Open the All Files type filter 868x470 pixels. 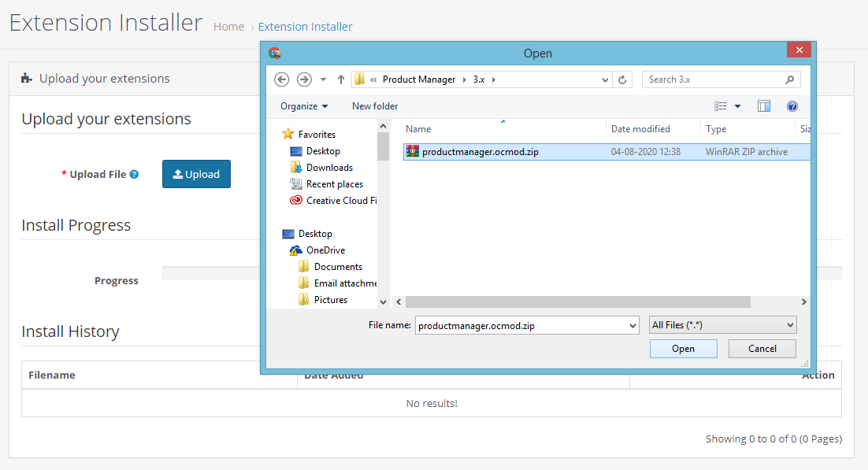722,325
